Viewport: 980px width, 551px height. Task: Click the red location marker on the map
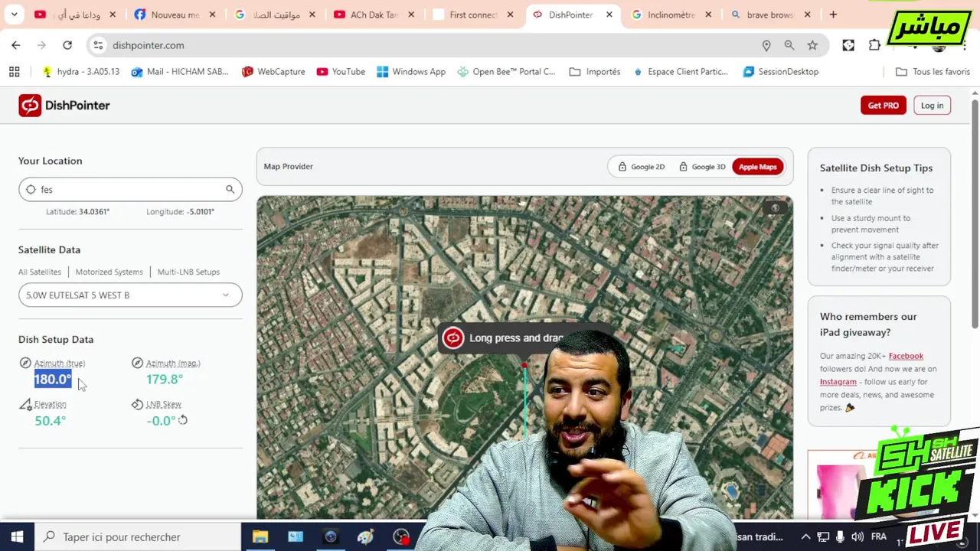524,366
